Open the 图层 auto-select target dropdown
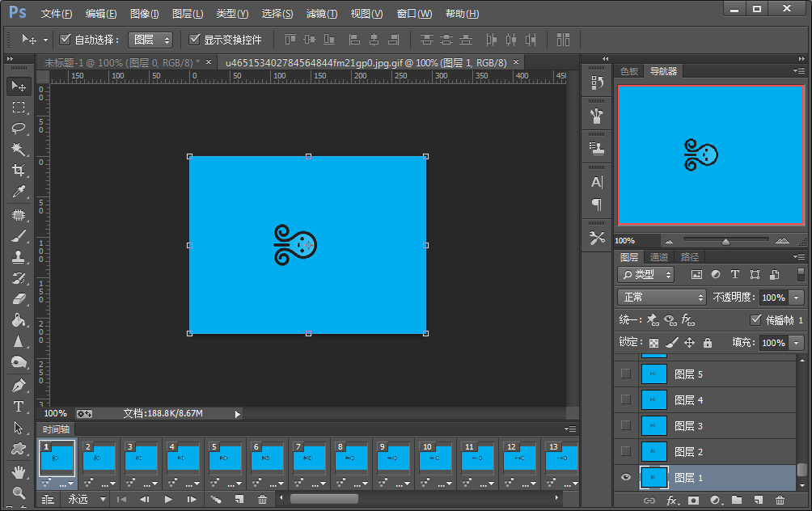The width and height of the screenshot is (812, 511). (150, 40)
